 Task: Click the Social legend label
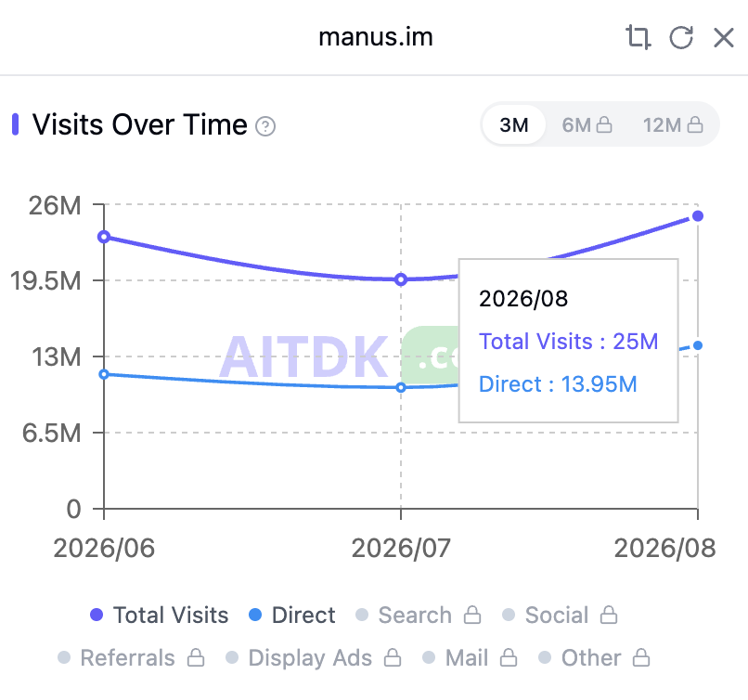(557, 616)
